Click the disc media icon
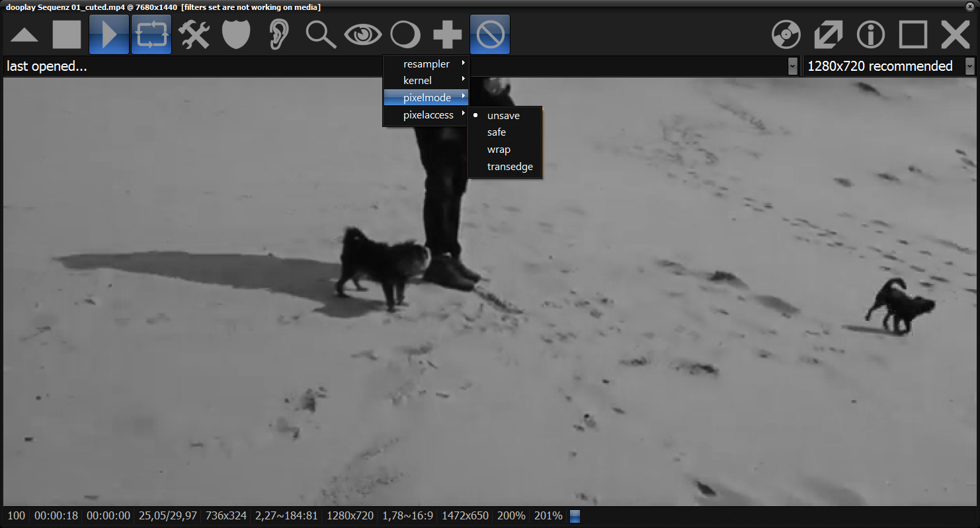This screenshot has width=980, height=528. click(x=786, y=35)
